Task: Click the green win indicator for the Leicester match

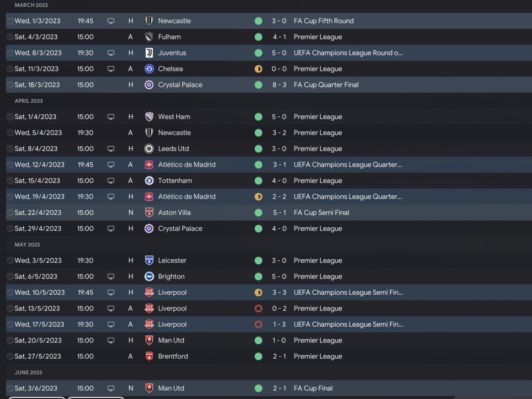Action: tap(258, 261)
